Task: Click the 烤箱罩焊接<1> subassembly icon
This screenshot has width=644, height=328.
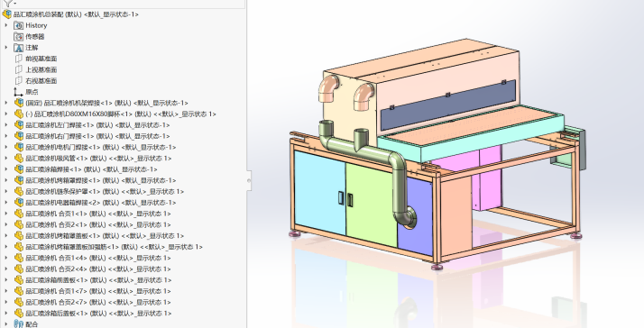Action: [x=18, y=180]
